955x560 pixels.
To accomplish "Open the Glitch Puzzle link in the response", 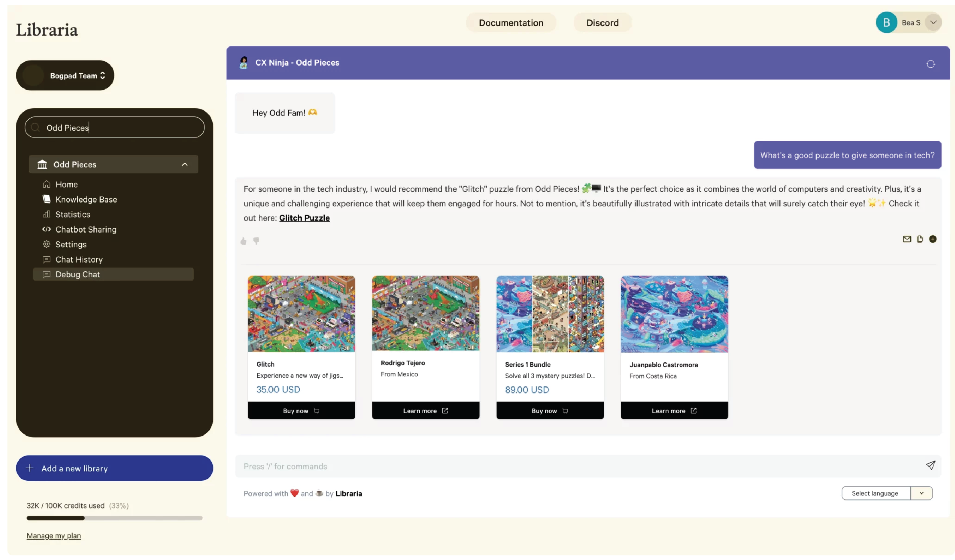I will [304, 218].
